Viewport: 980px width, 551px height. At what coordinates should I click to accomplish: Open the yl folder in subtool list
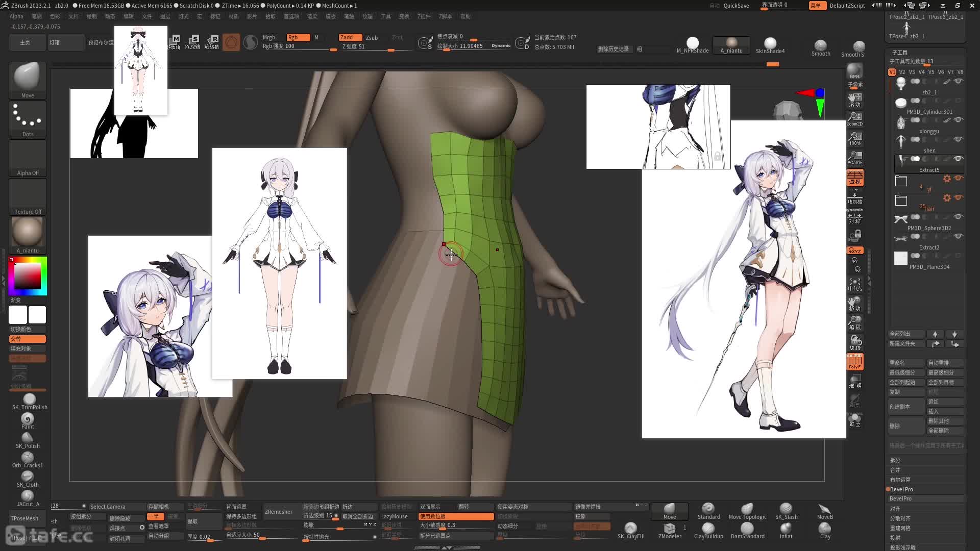click(901, 181)
